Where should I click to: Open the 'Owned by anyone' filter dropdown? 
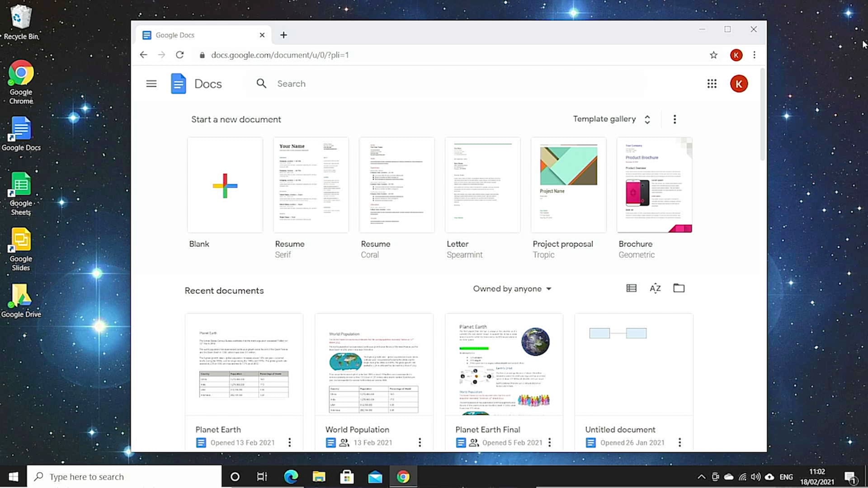point(512,289)
